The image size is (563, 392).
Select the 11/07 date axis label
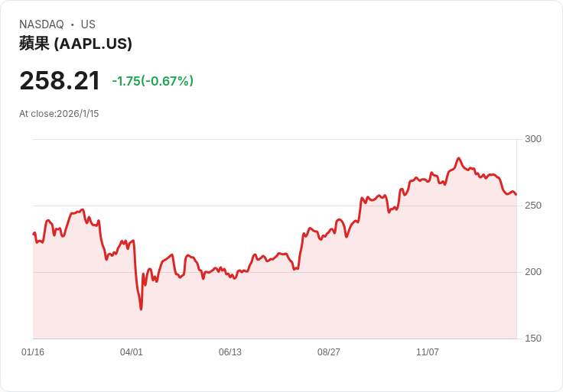click(428, 352)
